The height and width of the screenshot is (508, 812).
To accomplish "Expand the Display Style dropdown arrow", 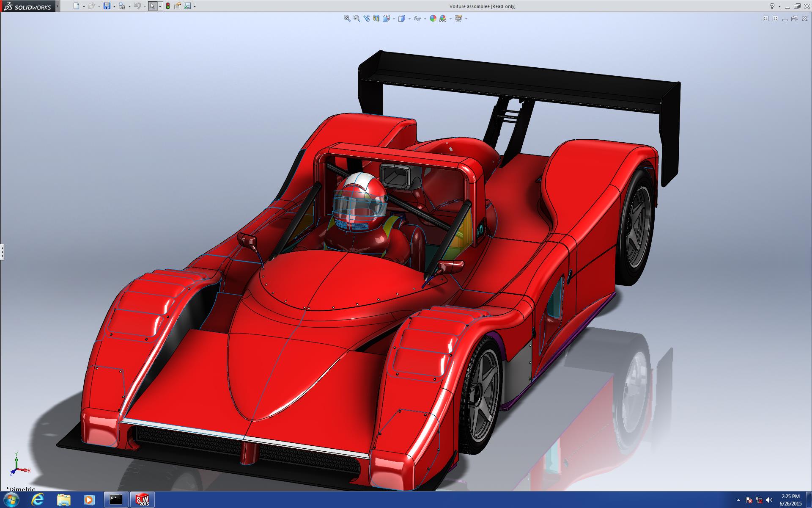I will pyautogui.click(x=409, y=19).
